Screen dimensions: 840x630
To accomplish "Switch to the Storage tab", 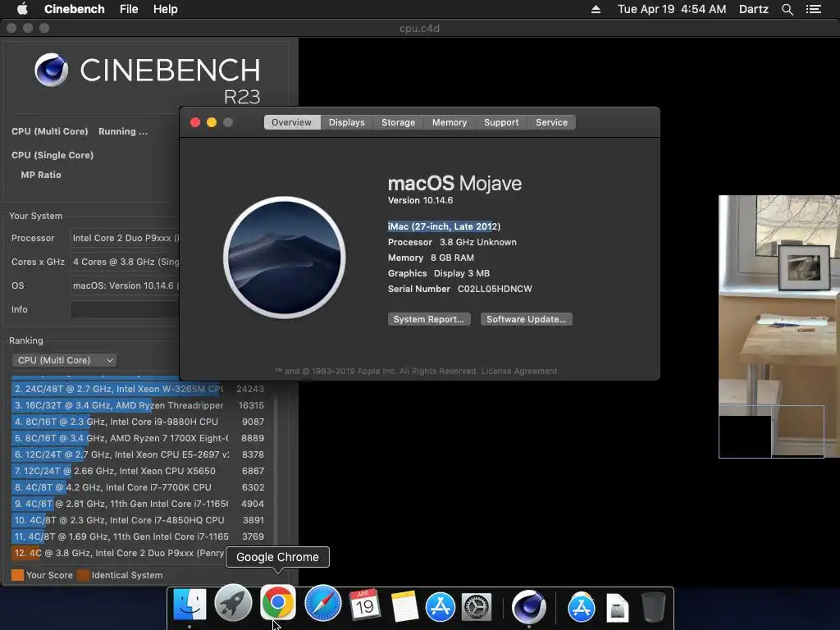I will pos(398,122).
